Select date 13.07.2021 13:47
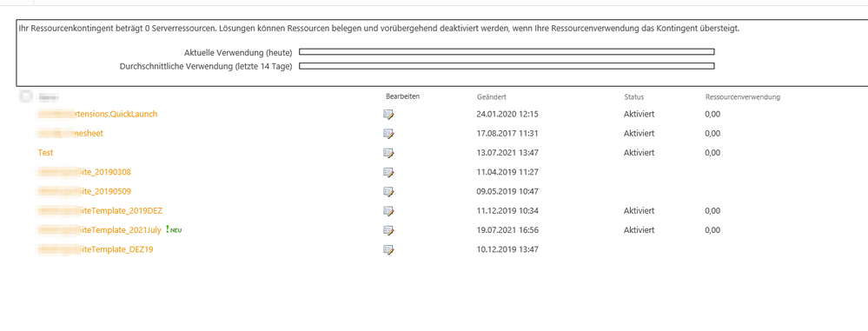This screenshot has height=331, width=868. pos(507,153)
